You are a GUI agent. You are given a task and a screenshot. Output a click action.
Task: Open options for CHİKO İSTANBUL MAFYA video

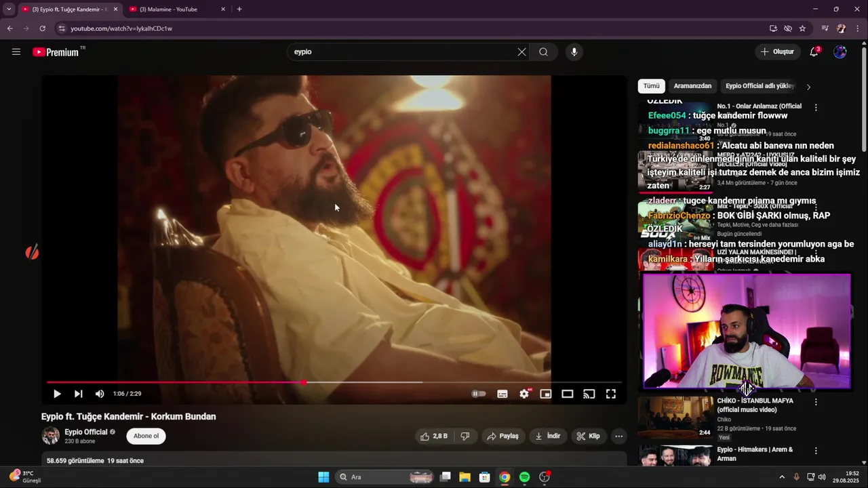[x=816, y=402]
